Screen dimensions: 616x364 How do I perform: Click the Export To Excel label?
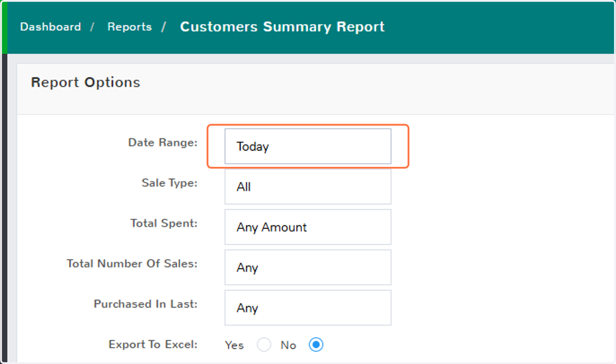(153, 344)
